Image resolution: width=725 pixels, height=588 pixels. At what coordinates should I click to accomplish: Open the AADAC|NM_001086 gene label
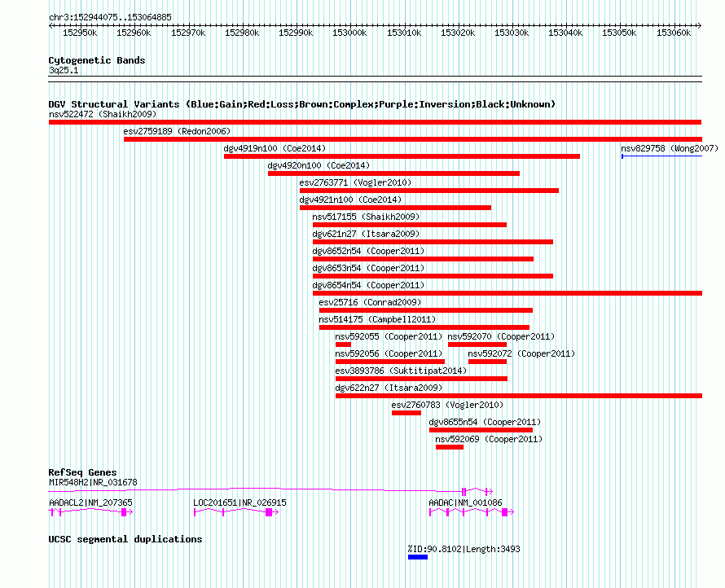pyautogui.click(x=465, y=502)
